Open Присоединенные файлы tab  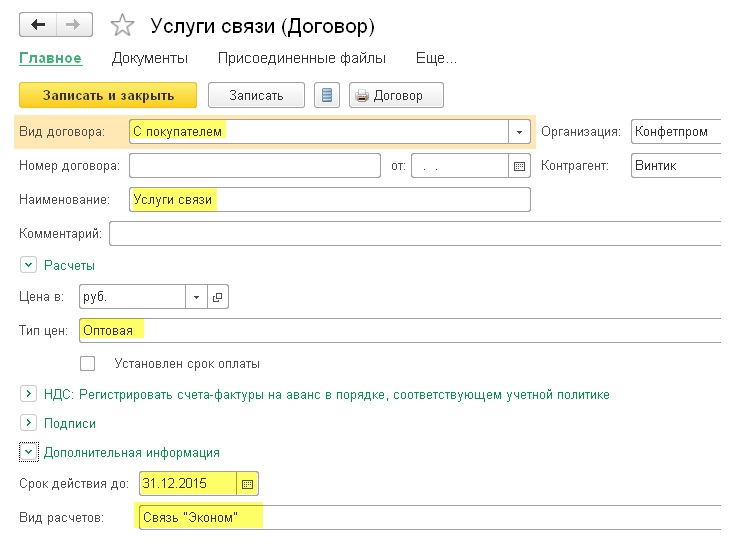tap(302, 58)
